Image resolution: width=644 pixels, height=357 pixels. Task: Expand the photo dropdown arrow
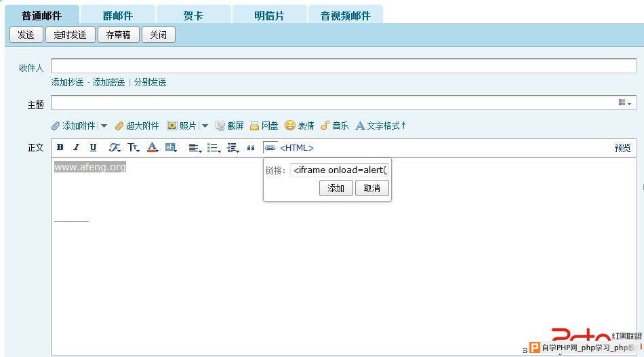point(205,126)
